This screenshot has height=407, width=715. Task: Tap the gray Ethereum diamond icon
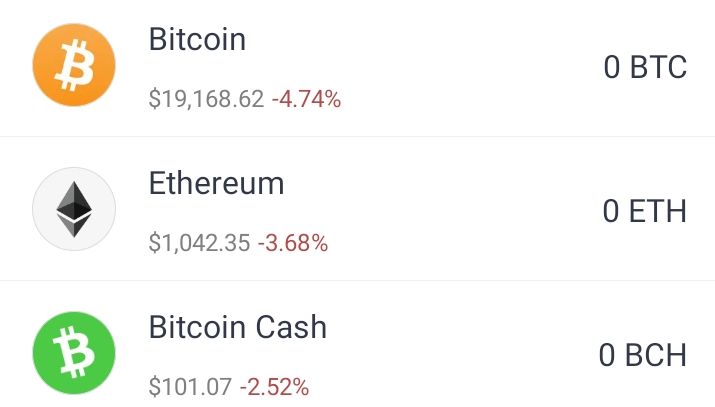[74, 209]
